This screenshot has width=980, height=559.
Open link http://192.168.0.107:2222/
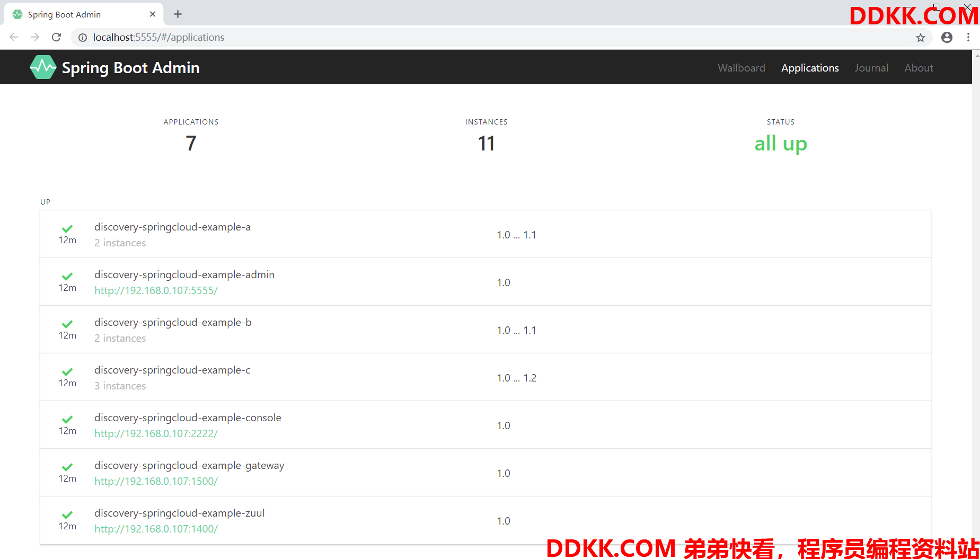(156, 433)
